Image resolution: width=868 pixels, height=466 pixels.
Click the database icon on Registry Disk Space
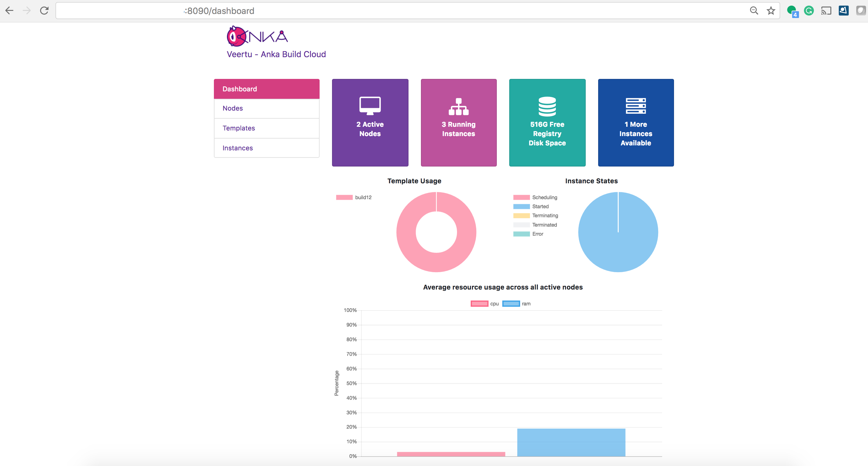tap(547, 106)
